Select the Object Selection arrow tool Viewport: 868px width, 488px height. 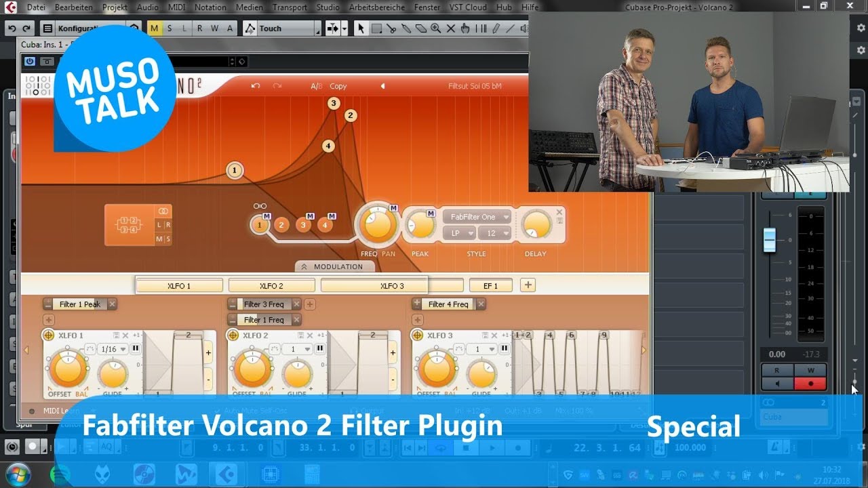[361, 28]
